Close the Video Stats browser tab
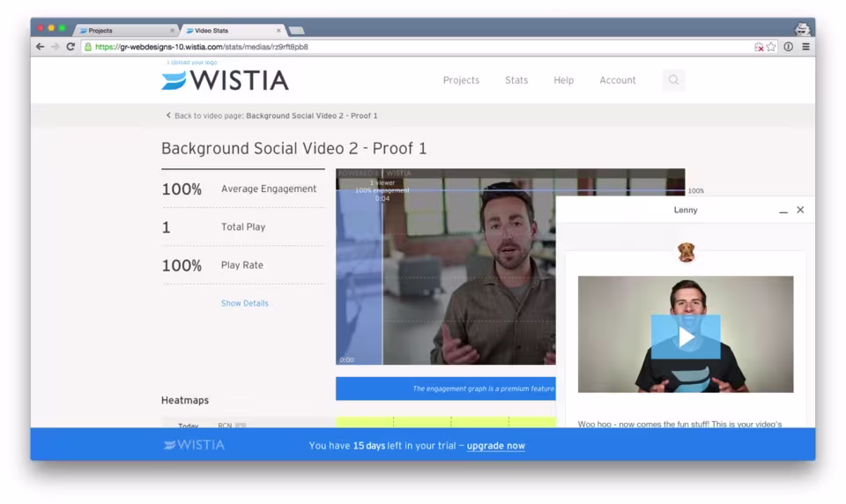846x504 pixels. 278,31
